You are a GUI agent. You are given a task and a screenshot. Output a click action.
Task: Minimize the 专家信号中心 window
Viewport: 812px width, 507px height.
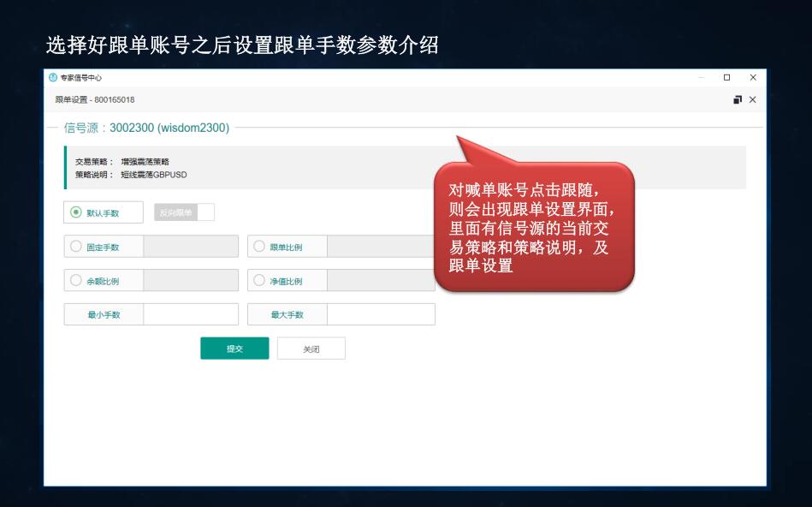pyautogui.click(x=702, y=78)
